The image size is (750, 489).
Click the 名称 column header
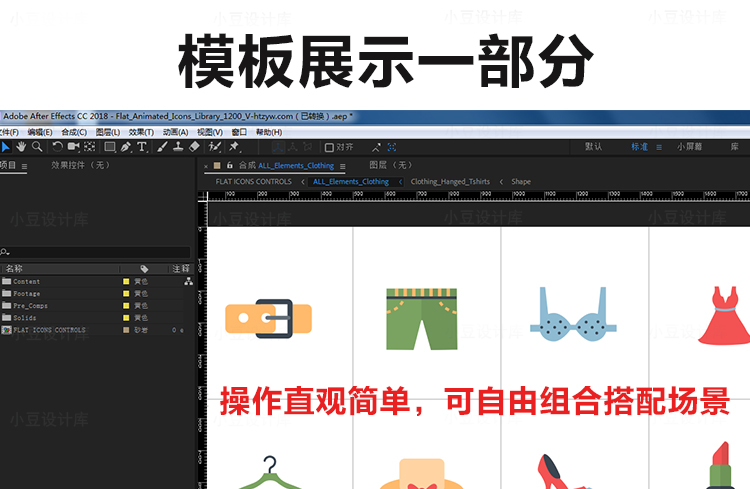[x=14, y=269]
